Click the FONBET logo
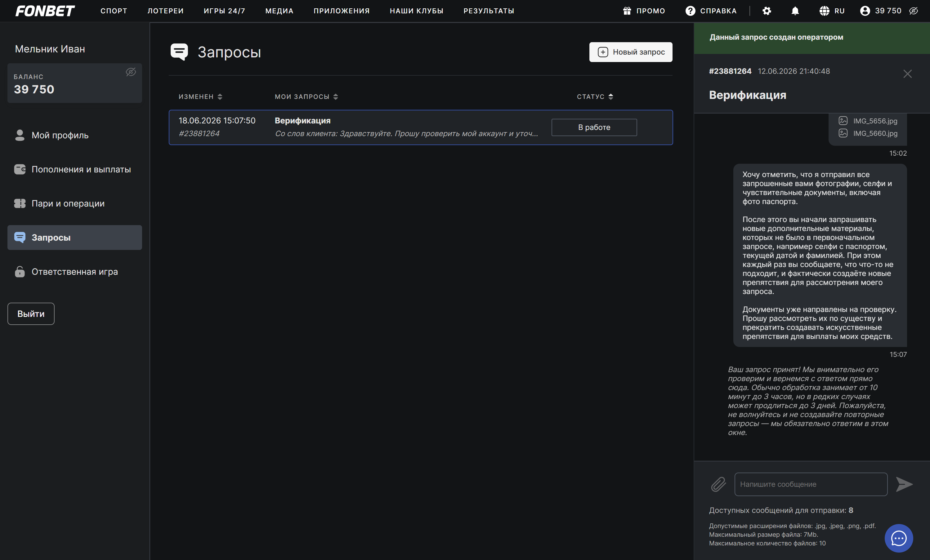Viewport: 930px width, 560px height. (x=45, y=11)
